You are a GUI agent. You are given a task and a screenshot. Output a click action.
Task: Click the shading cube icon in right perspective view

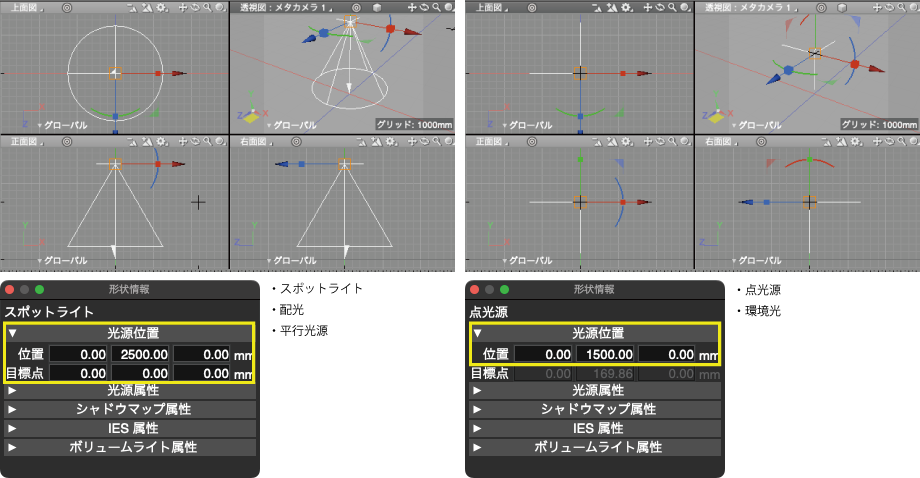tap(842, 7)
